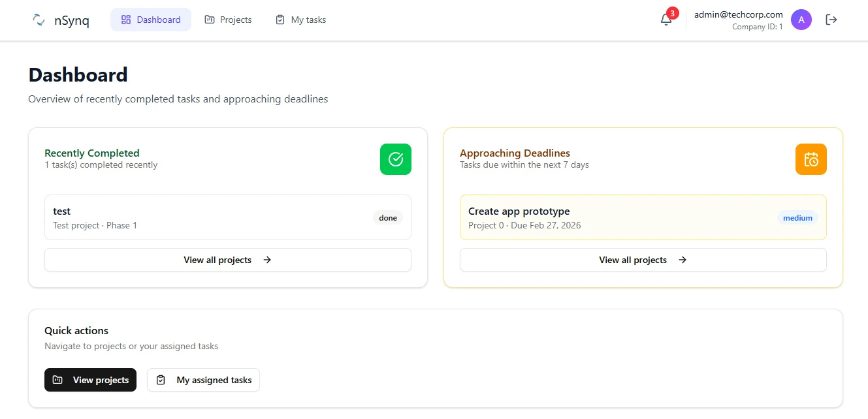This screenshot has width=868, height=419.
Task: Click the folder icon beside Projects
Action: tap(210, 20)
